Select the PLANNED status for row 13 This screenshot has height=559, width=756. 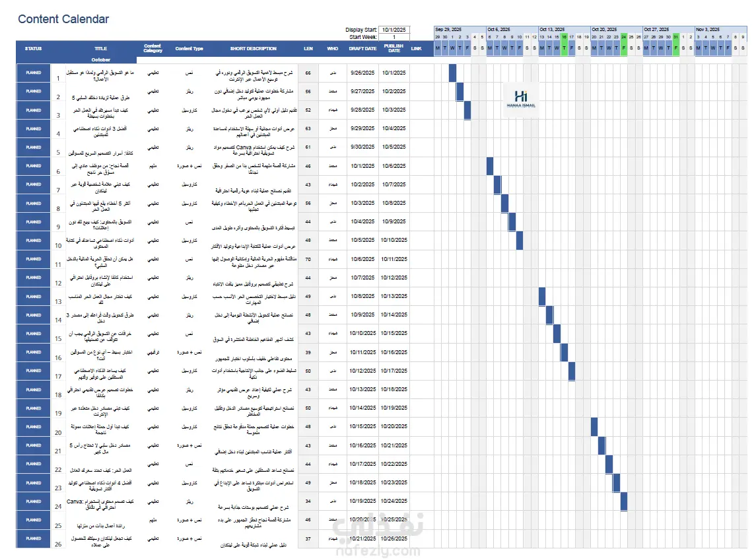33,297
